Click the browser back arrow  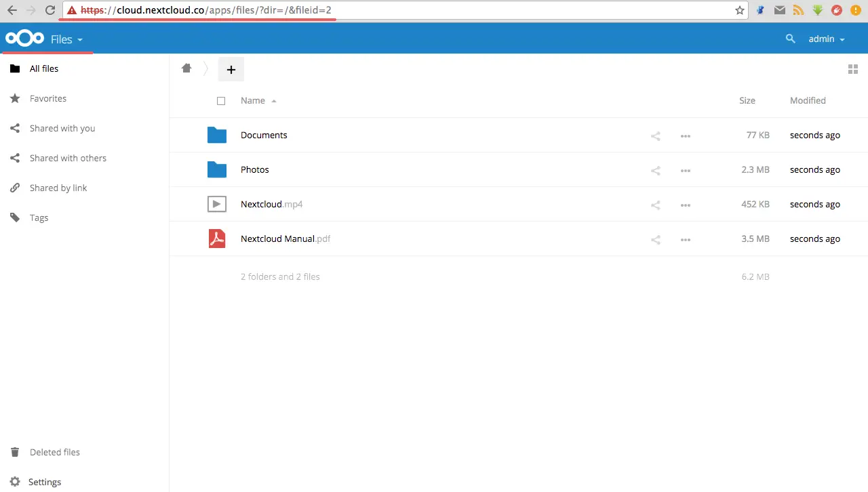[x=12, y=10]
